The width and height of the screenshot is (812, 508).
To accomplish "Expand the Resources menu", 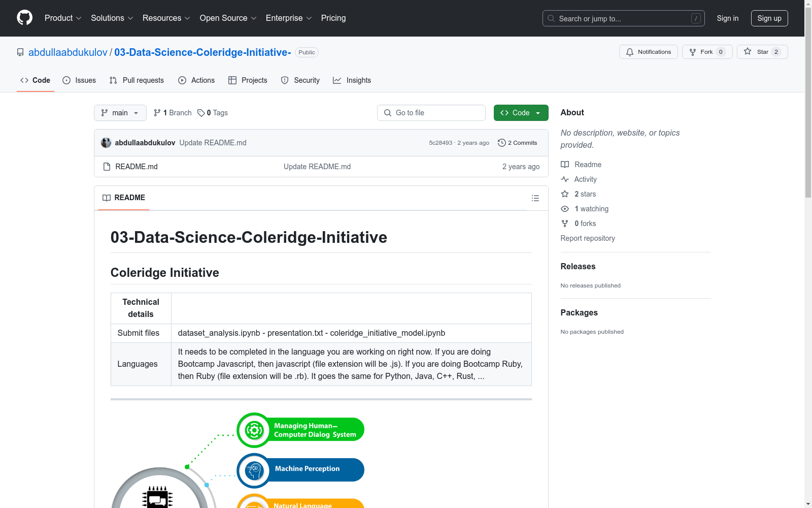I will (166, 18).
